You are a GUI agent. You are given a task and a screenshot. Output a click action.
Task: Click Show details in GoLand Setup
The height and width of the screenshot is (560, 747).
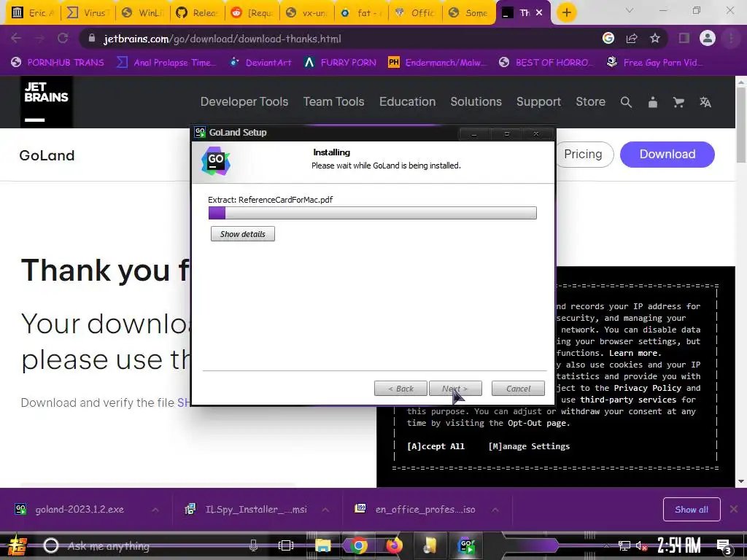(242, 234)
